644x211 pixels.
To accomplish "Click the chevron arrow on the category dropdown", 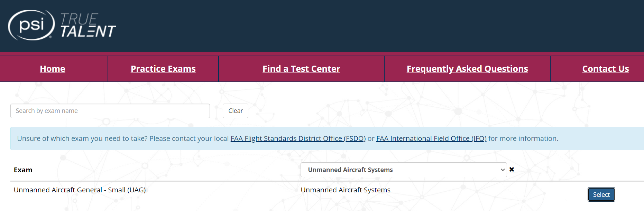I will pyautogui.click(x=503, y=170).
